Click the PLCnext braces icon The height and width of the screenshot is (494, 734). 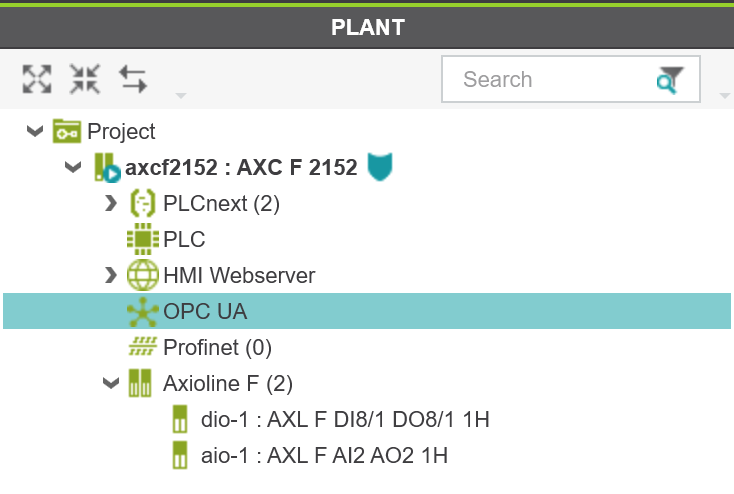click(142, 203)
